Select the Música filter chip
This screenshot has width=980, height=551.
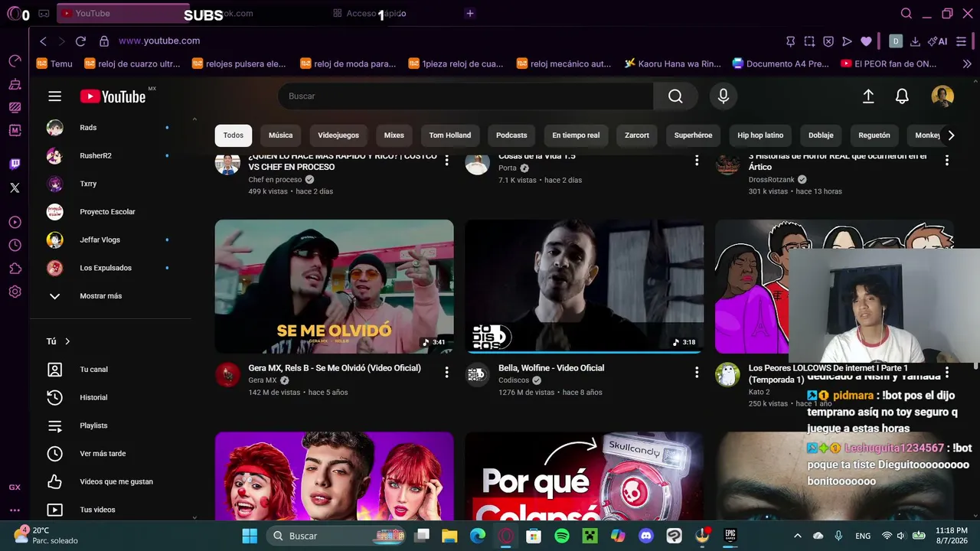pos(280,135)
